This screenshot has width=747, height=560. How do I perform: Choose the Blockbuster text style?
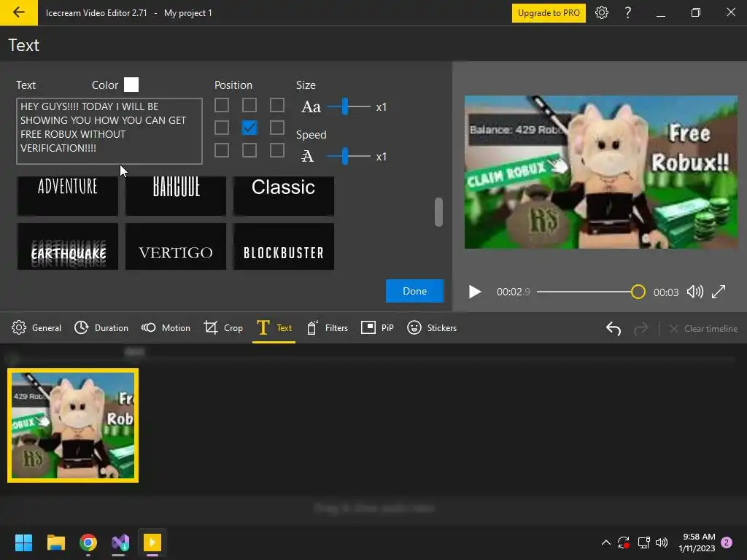pyautogui.click(x=284, y=246)
